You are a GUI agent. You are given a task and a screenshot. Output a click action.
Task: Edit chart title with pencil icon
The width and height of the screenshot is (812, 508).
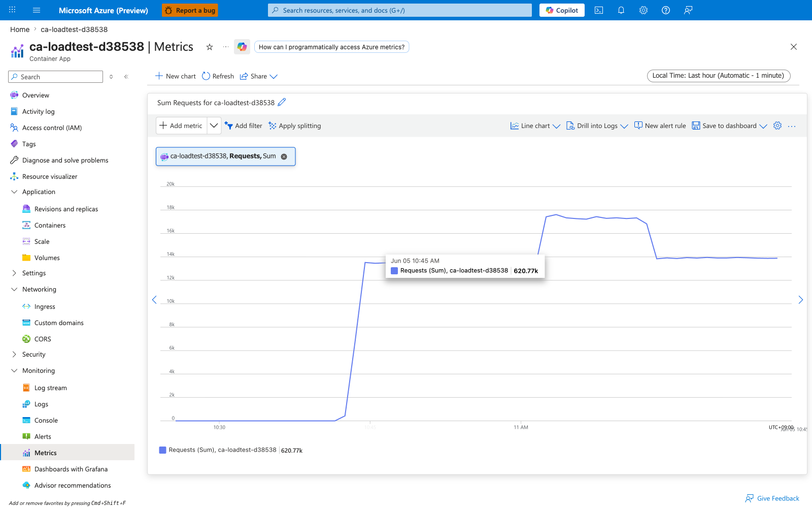click(282, 102)
